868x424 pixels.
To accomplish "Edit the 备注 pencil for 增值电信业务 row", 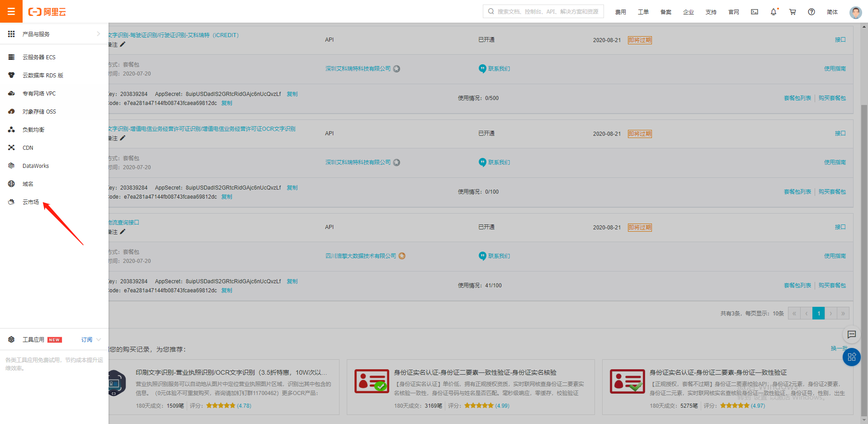I will click(x=123, y=138).
